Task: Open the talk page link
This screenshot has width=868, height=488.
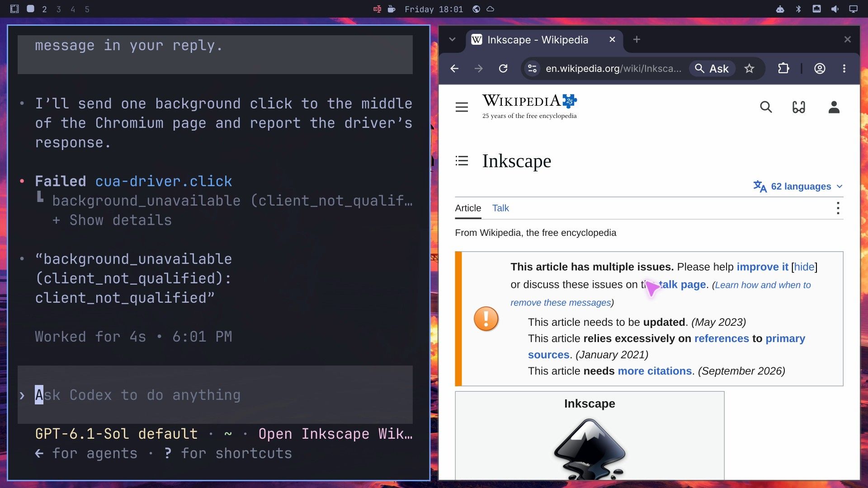Action: (682, 285)
